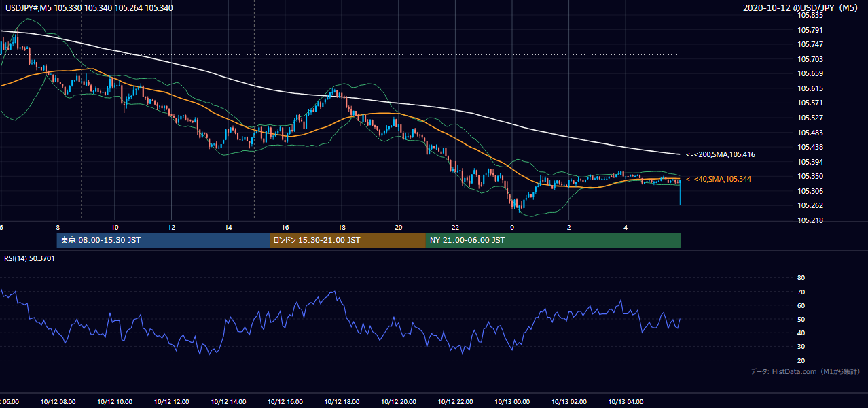Click price level 105.306 on the axis
The width and height of the screenshot is (868, 408).
[x=810, y=191]
